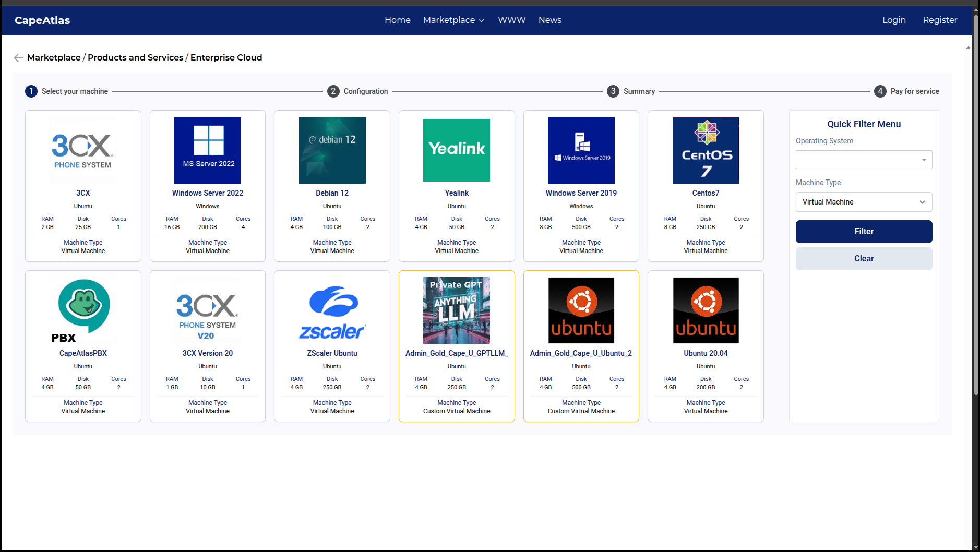
Task: Click the Login link
Action: (894, 20)
